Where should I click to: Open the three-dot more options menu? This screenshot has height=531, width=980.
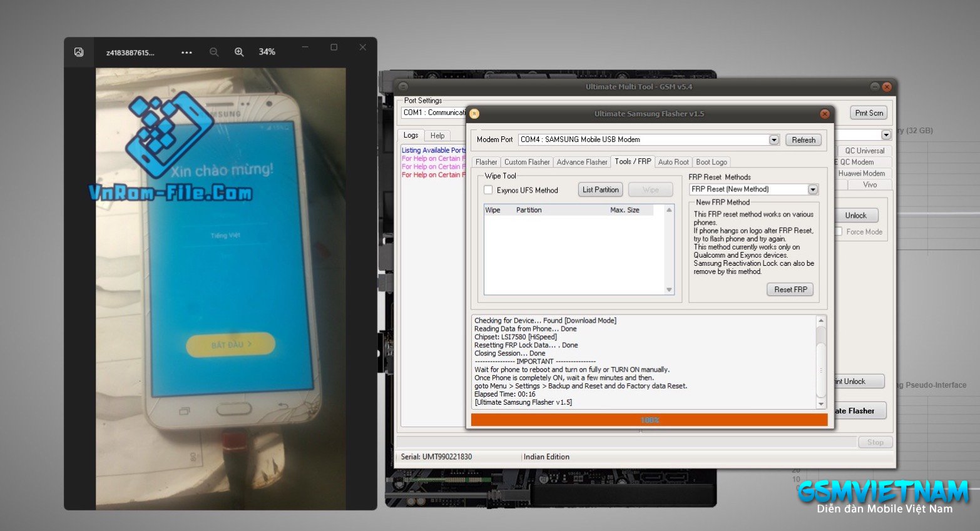tap(186, 53)
